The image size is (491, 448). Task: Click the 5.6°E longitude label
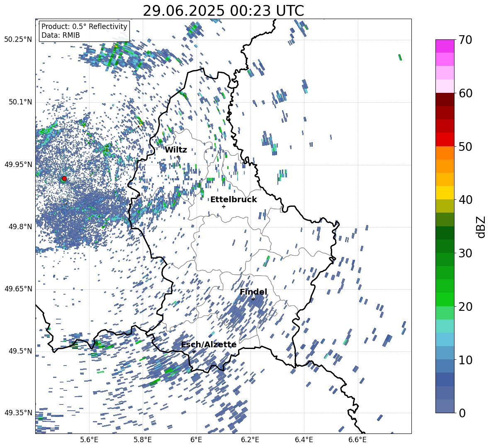(89, 440)
